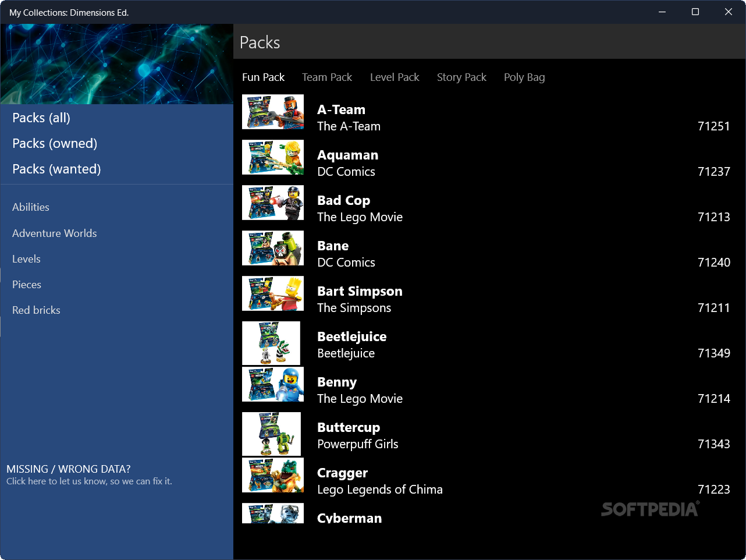Open the Bart Simpson pack thumbnail
This screenshot has width=746, height=560.
click(x=273, y=293)
